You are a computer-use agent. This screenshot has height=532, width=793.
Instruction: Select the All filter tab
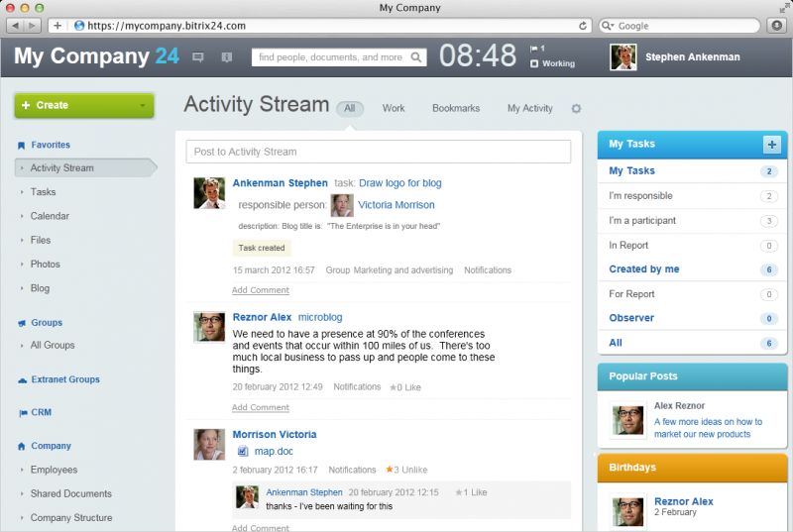[350, 108]
